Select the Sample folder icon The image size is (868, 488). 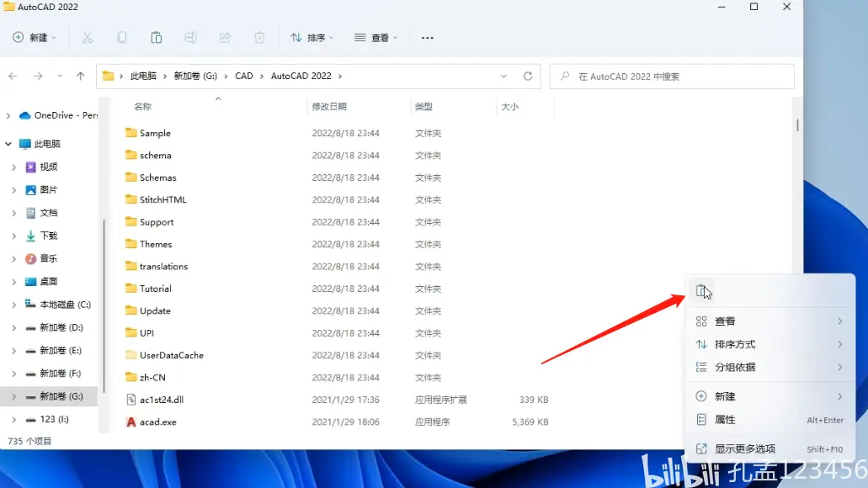coord(131,133)
